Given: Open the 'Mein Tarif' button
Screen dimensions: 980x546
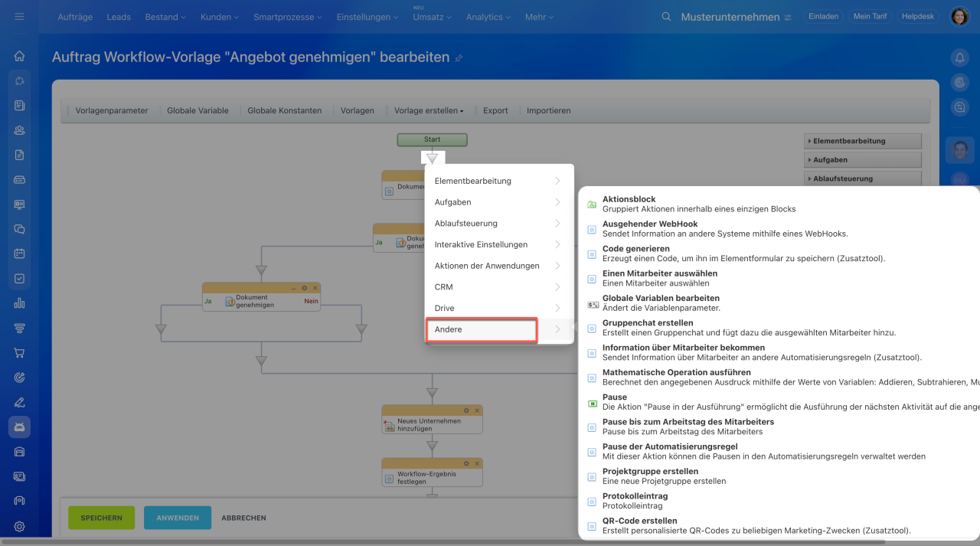Looking at the screenshot, I should 870,16.
